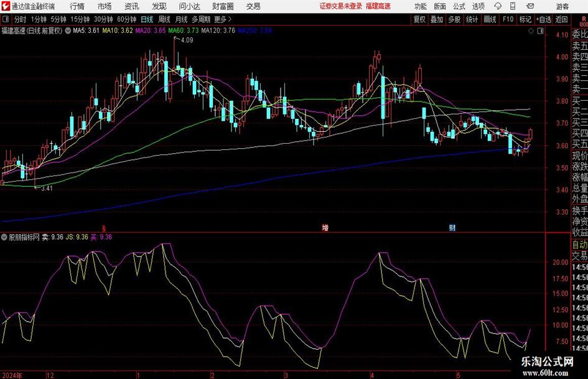Switch to the 30分钟 period tab
The width and height of the screenshot is (588, 379).
[x=103, y=19]
